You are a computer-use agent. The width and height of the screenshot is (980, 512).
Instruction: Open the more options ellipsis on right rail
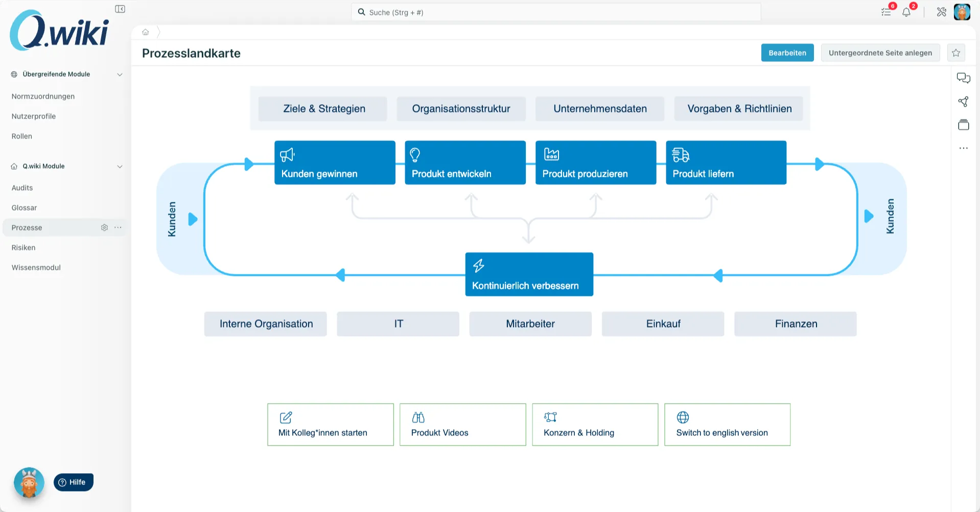[x=963, y=148]
